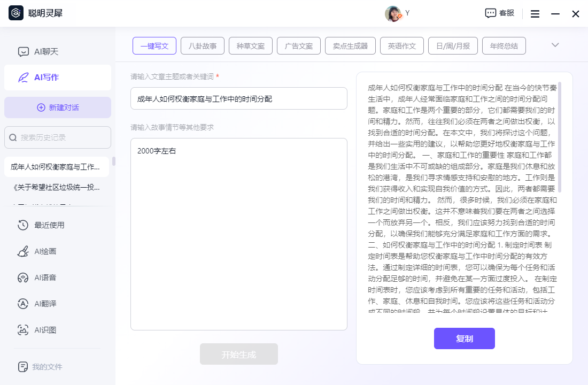Select the 种草文案 tab
Screen dimensions: 588x385
click(251, 46)
